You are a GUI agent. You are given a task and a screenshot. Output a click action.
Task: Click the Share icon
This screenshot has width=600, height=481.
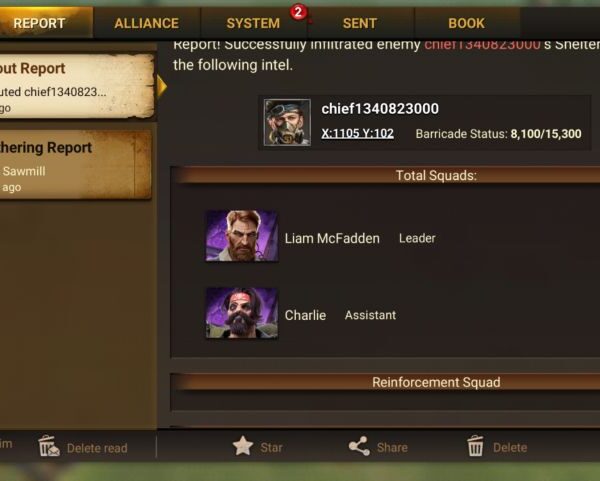point(359,446)
